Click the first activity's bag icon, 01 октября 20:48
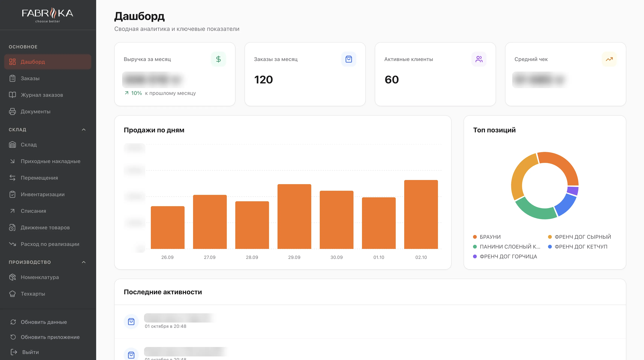Screen dimensions: 644x360 [x=131, y=322]
